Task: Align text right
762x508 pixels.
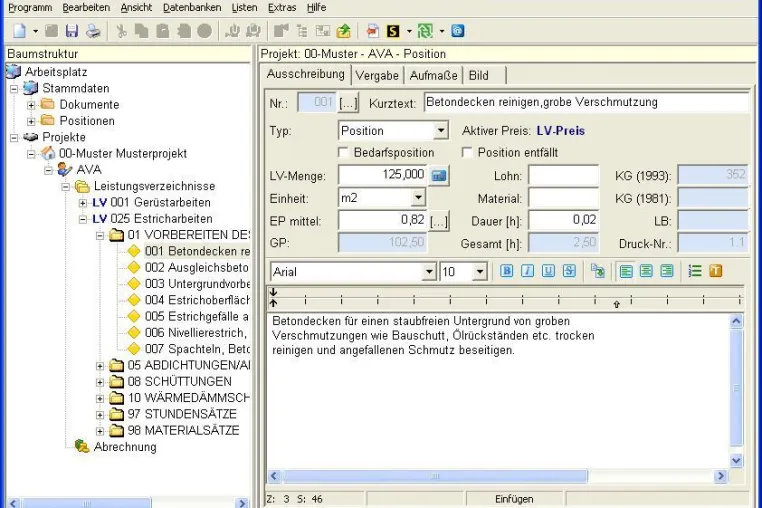Action: [667, 271]
